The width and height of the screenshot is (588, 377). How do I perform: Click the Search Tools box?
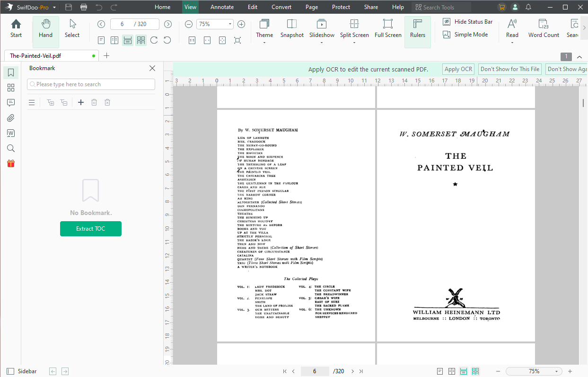point(441,7)
